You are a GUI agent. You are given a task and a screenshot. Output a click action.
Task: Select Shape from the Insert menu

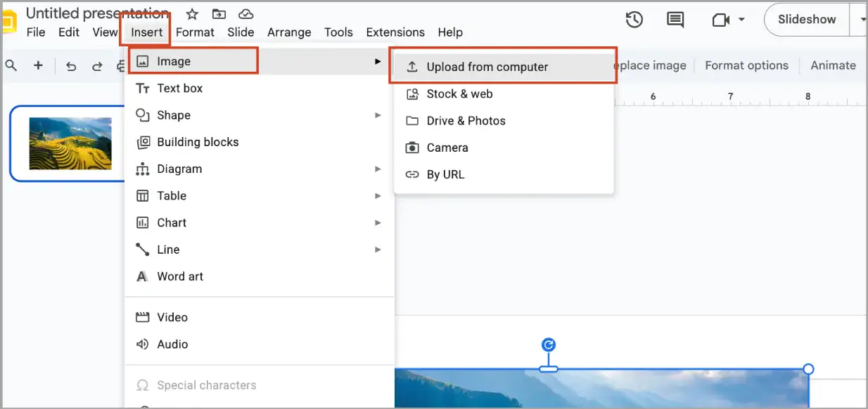click(x=260, y=115)
